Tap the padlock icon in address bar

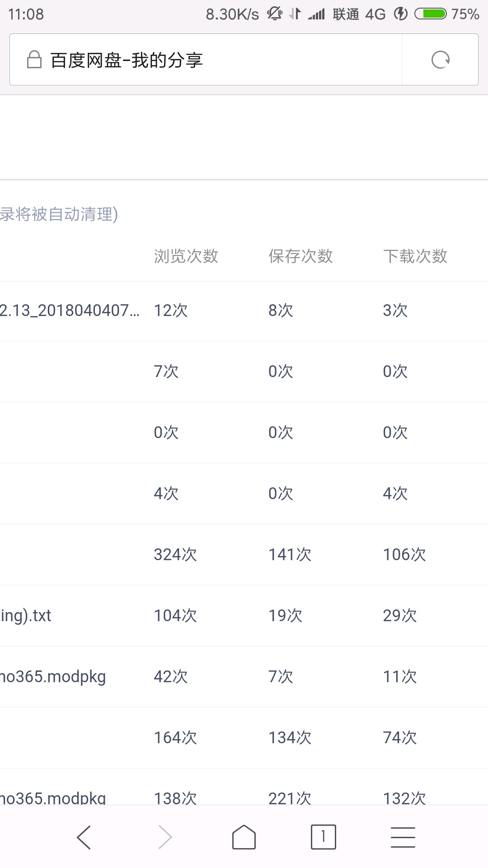point(34,60)
